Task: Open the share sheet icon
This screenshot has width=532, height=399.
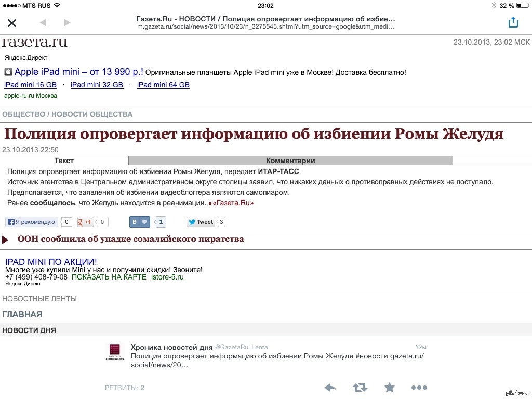Action: (513, 22)
